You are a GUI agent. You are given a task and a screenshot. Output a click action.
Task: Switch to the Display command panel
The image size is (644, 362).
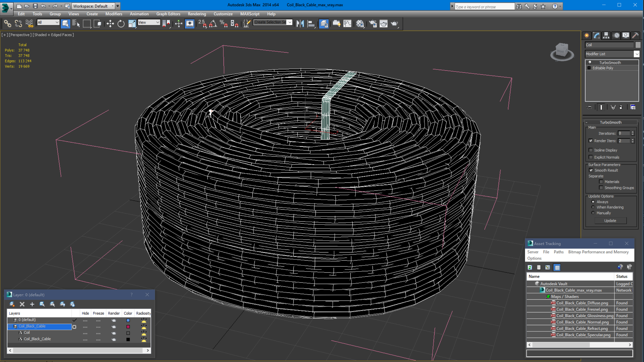[x=626, y=36]
